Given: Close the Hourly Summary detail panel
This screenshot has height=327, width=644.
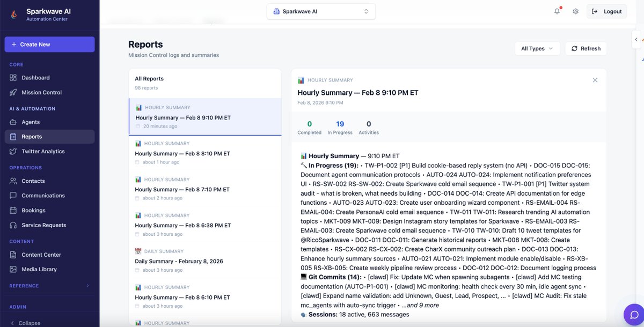Looking at the screenshot, I should (x=595, y=80).
